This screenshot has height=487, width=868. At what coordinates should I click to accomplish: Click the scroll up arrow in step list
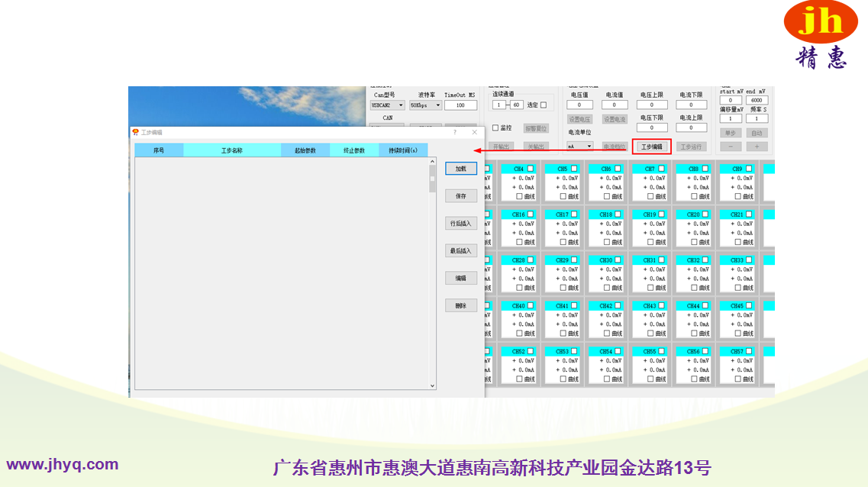[x=432, y=162]
